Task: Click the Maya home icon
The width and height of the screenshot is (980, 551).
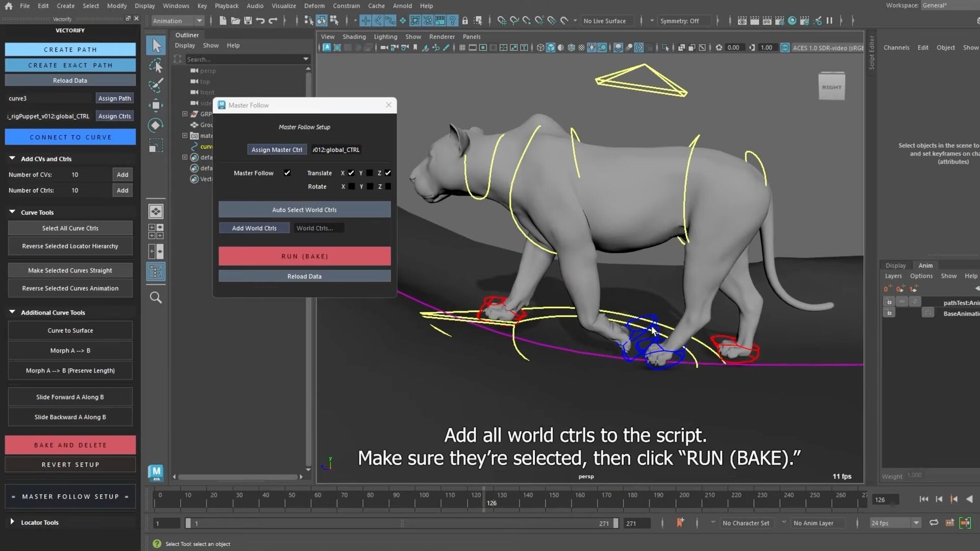Action: (x=9, y=6)
